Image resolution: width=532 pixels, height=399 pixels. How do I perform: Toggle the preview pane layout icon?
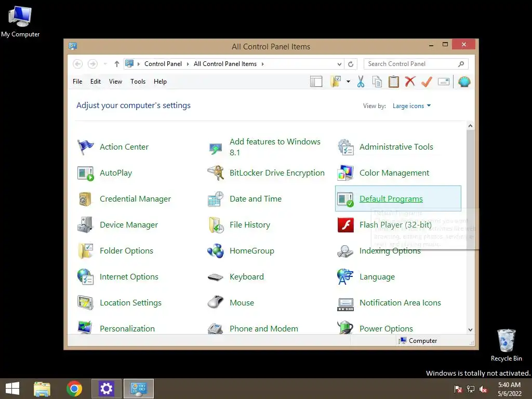pyautogui.click(x=316, y=82)
